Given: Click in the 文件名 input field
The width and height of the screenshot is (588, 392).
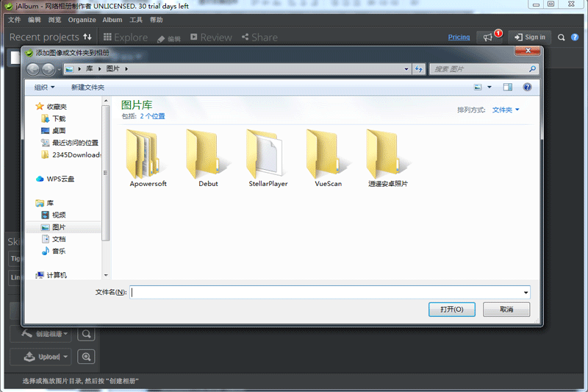Looking at the screenshot, I should (323, 292).
